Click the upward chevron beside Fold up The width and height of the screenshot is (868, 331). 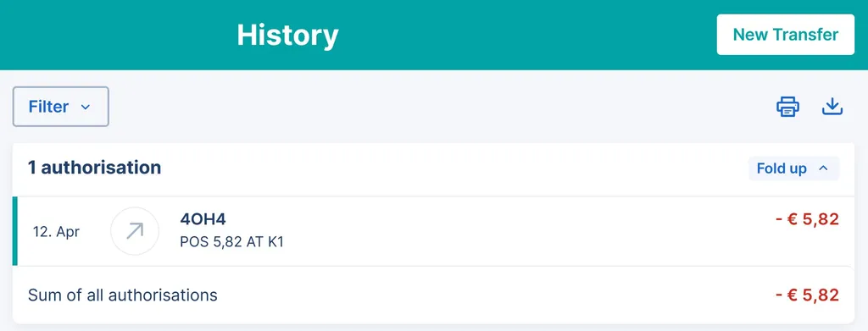pos(823,168)
